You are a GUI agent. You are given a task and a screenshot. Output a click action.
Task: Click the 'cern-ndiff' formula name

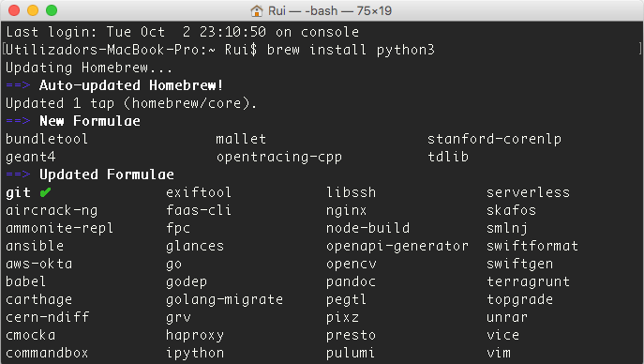47,317
